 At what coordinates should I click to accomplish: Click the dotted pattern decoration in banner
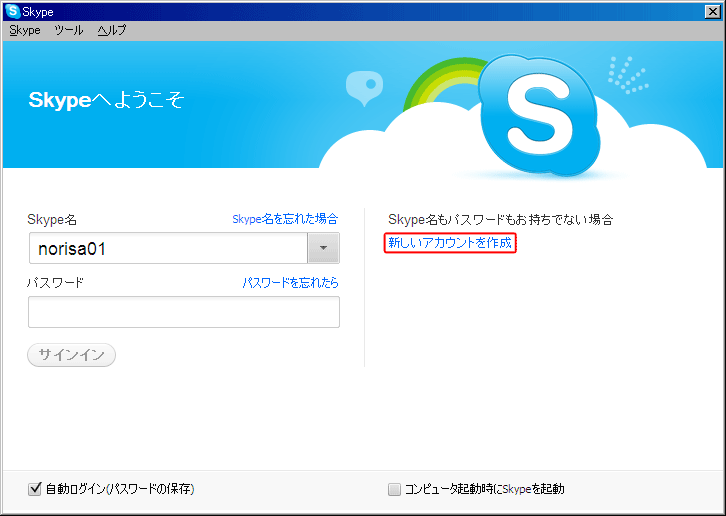click(628, 75)
